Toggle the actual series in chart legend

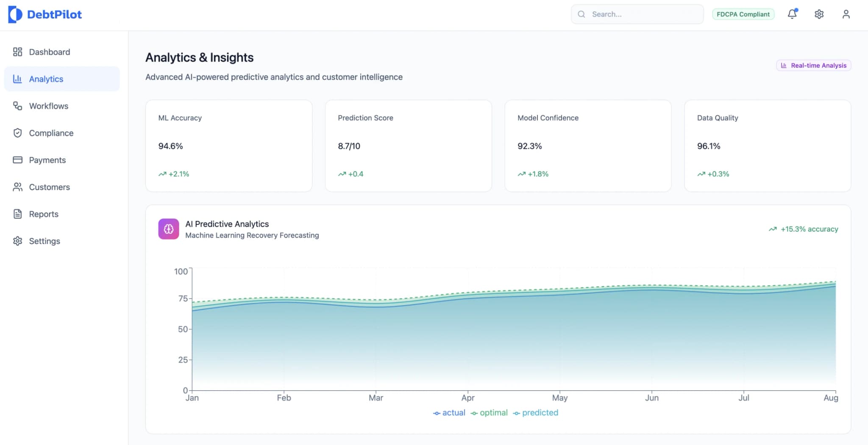click(x=449, y=413)
